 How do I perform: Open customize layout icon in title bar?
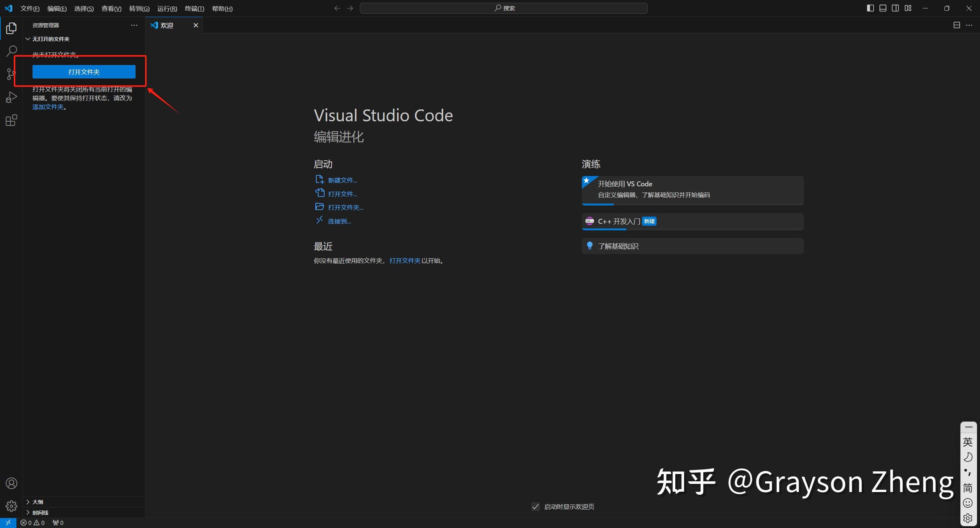(908, 8)
